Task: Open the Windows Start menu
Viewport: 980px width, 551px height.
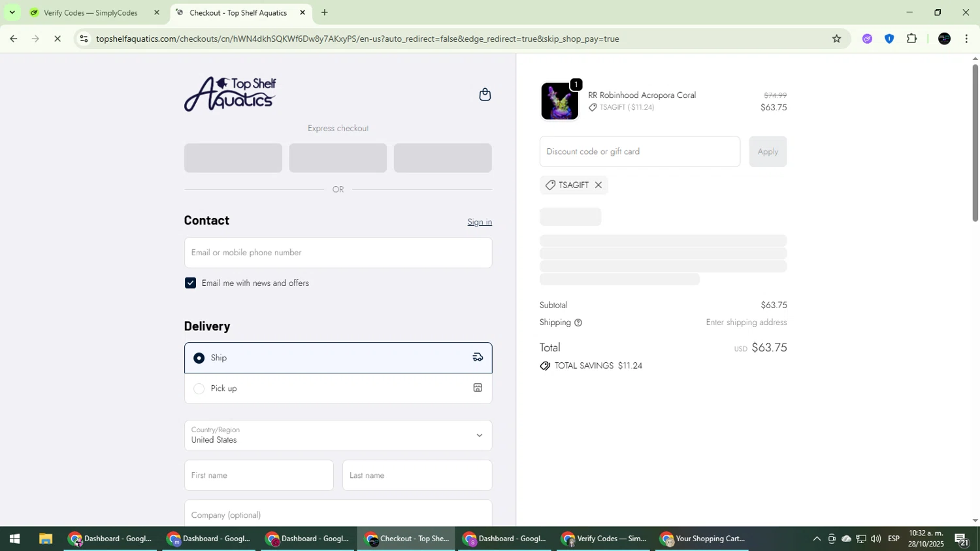Action: (x=14, y=539)
